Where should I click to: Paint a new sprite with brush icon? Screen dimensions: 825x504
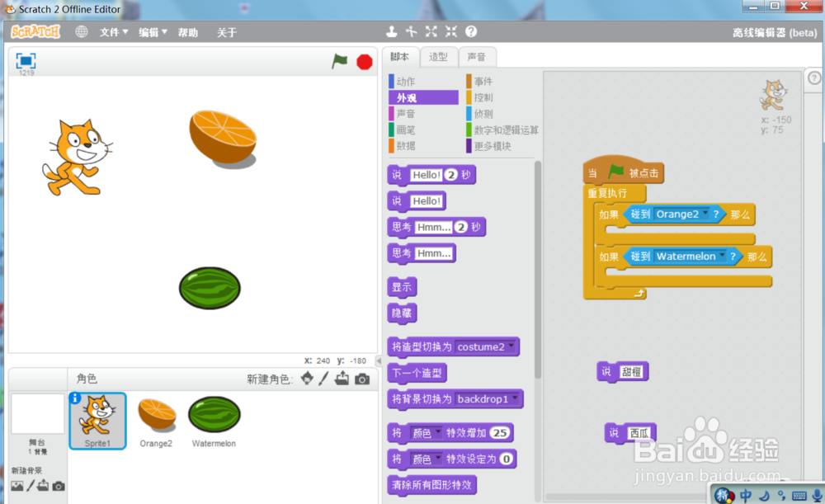(323, 379)
